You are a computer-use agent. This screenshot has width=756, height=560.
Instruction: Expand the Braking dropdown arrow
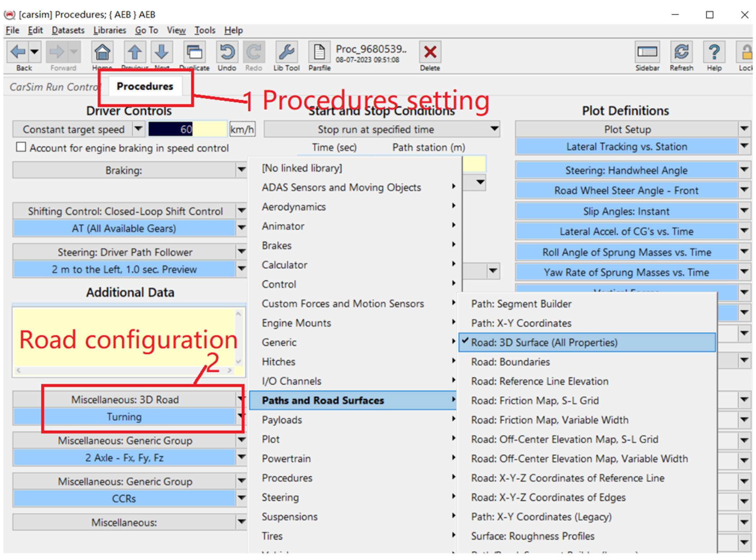pos(241,170)
